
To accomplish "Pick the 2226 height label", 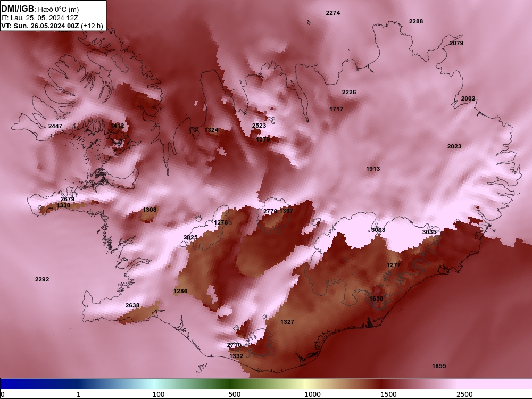I will pyautogui.click(x=349, y=92).
